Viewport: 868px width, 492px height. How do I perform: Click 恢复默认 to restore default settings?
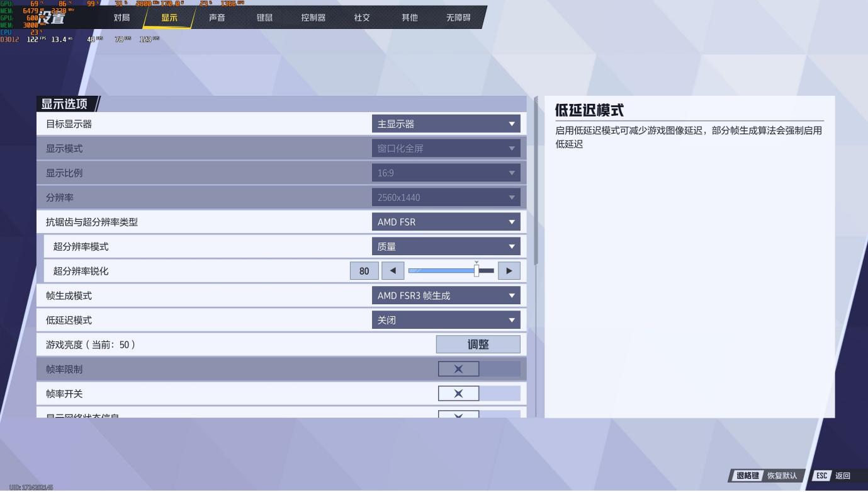[767, 476]
